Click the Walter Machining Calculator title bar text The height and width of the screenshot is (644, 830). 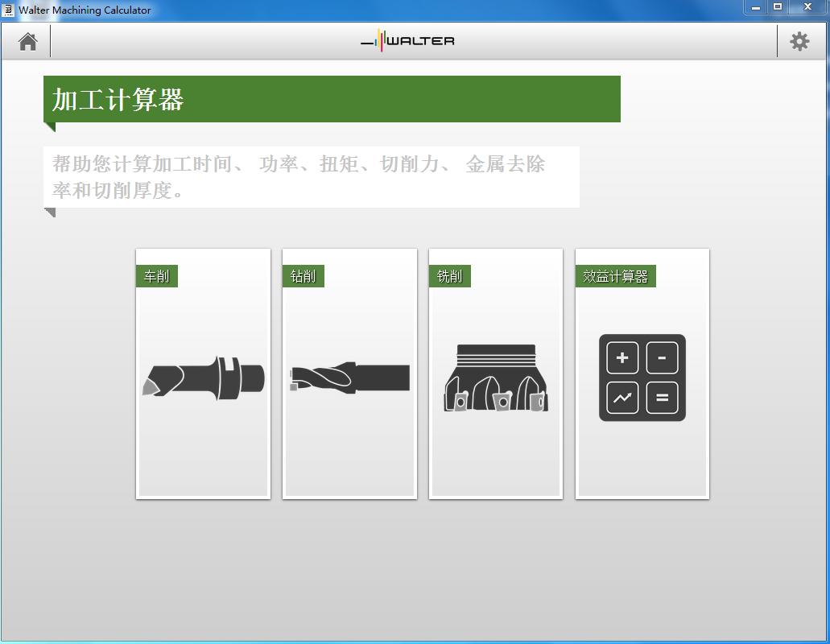[85, 10]
